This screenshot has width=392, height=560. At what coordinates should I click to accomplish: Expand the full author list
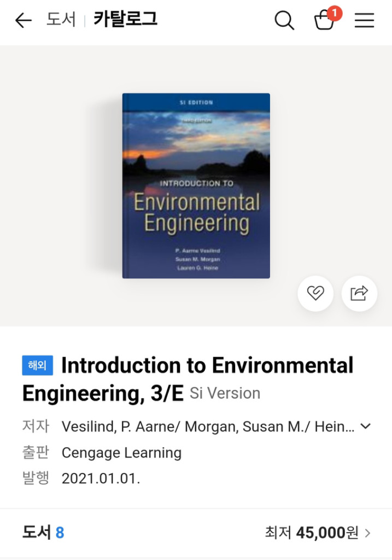click(x=366, y=427)
